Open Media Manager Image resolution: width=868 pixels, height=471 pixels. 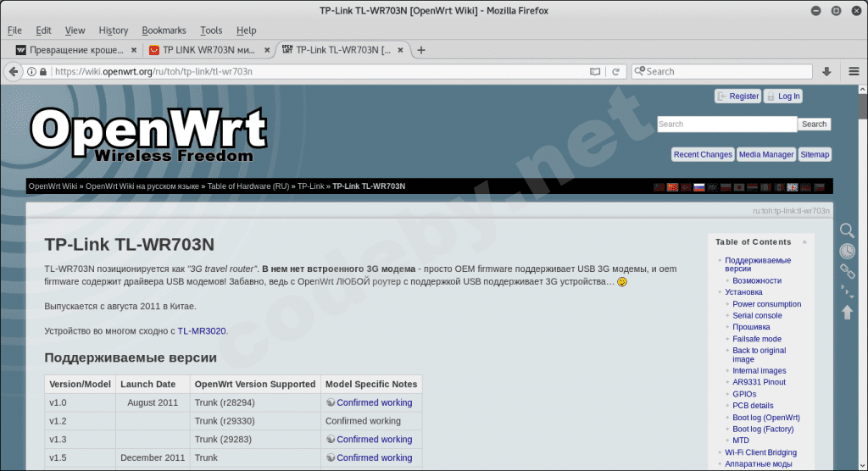(765, 154)
